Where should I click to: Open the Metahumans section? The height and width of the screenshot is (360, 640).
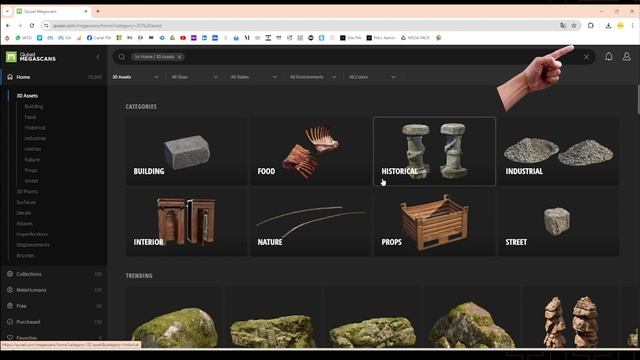click(54, 290)
